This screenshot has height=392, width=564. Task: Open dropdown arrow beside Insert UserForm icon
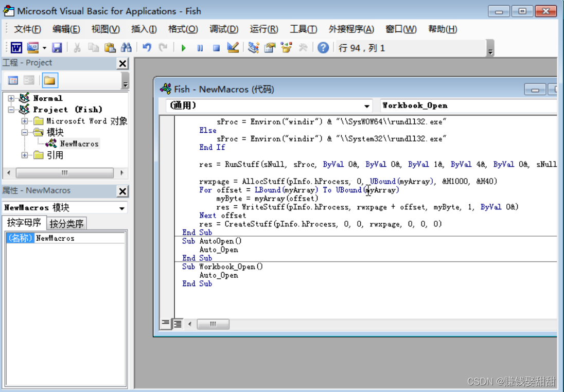pyautogui.click(x=44, y=48)
